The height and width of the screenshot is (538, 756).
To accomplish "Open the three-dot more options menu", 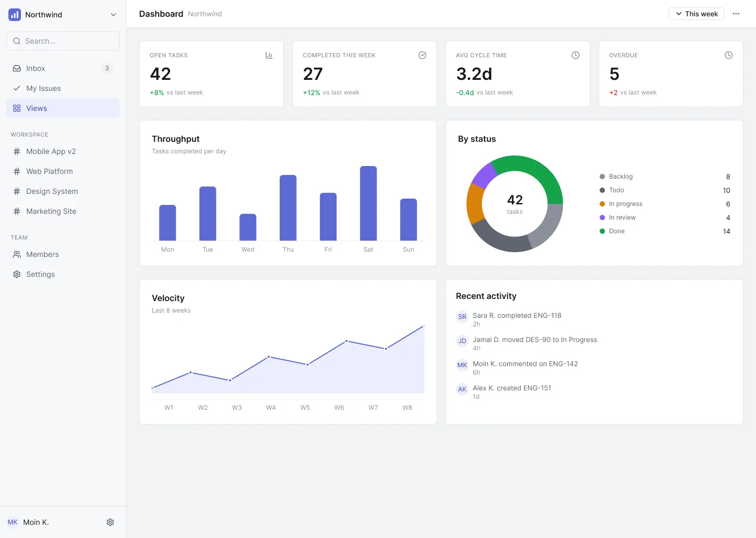I will 736,14.
